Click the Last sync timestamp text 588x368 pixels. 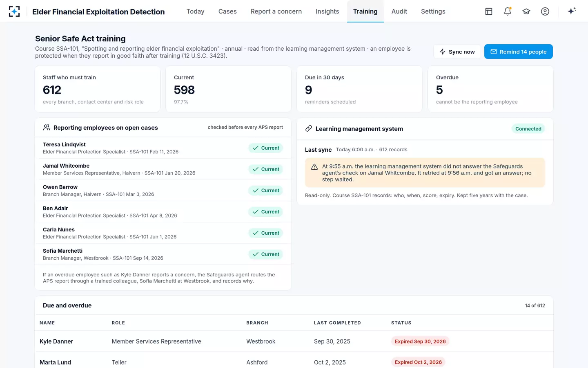[372, 150]
